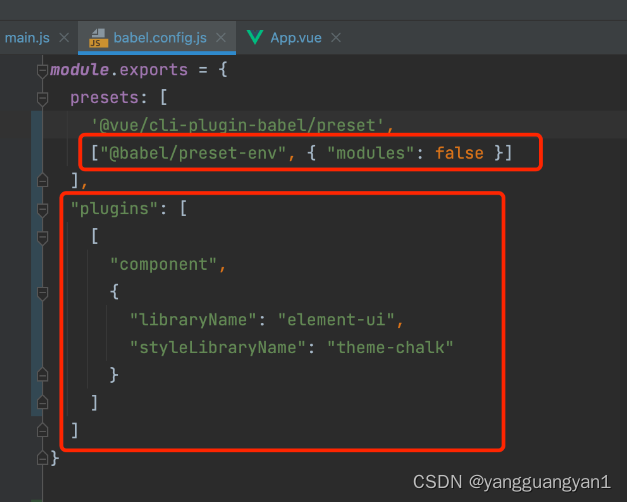Click the "styleLibraryName" key

tap(218, 348)
